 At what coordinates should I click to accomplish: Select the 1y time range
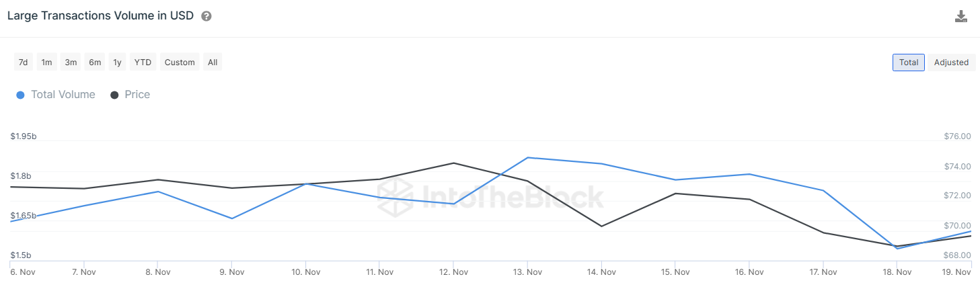(118, 63)
